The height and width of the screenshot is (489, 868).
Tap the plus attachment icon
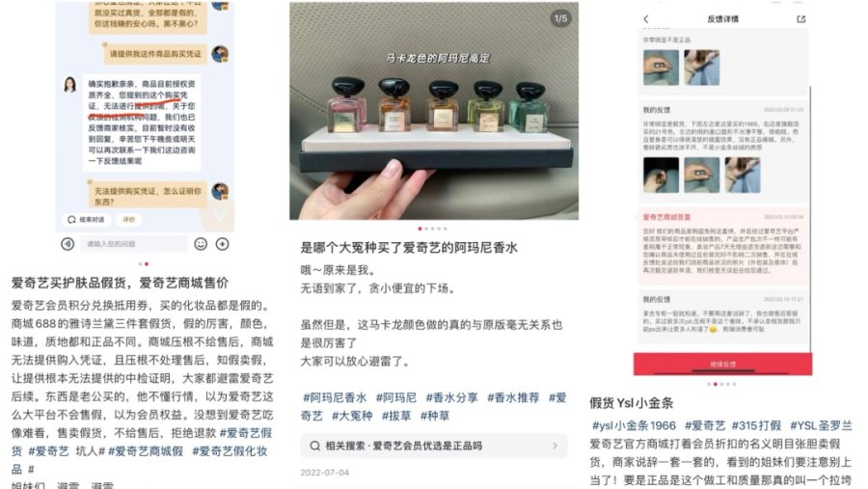tap(223, 244)
